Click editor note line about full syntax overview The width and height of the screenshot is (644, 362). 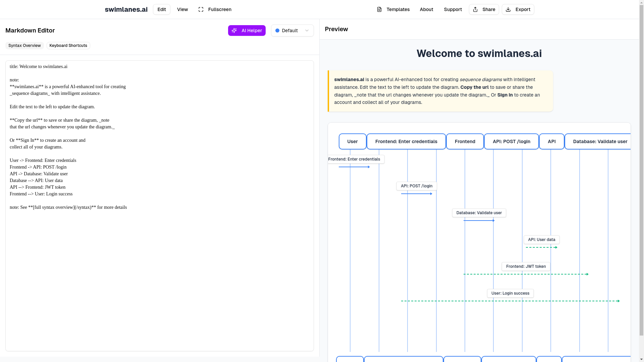[68, 207]
